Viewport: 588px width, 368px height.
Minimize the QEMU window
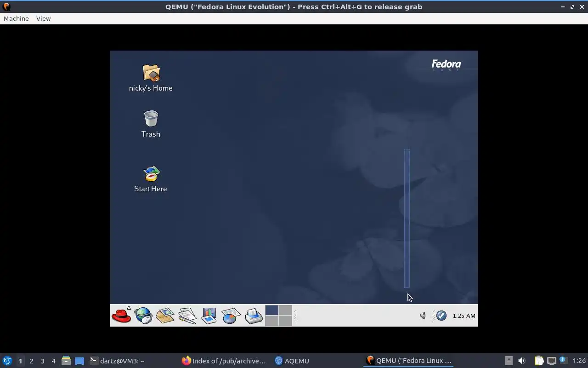pos(563,7)
